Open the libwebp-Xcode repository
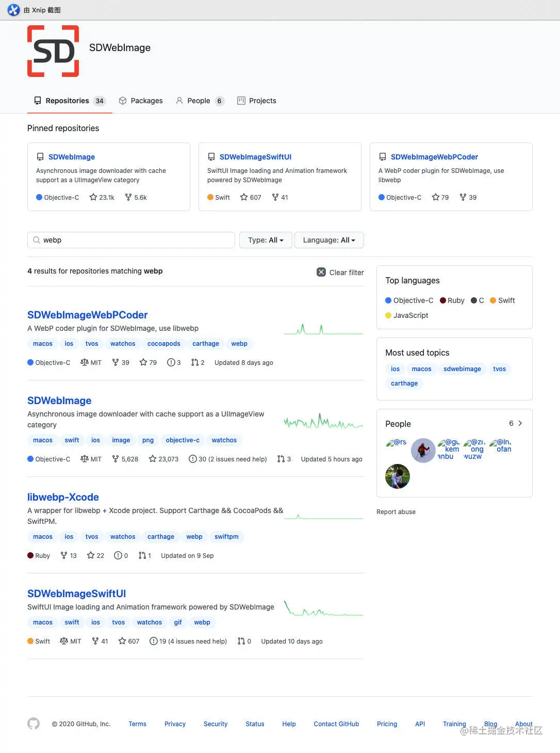560x753 pixels. coord(63,497)
